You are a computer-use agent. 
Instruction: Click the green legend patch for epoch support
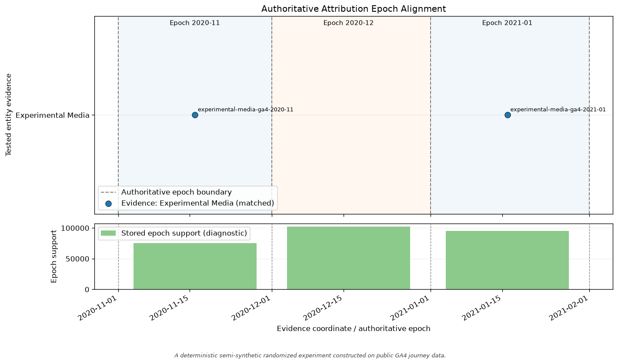pyautogui.click(x=108, y=233)
